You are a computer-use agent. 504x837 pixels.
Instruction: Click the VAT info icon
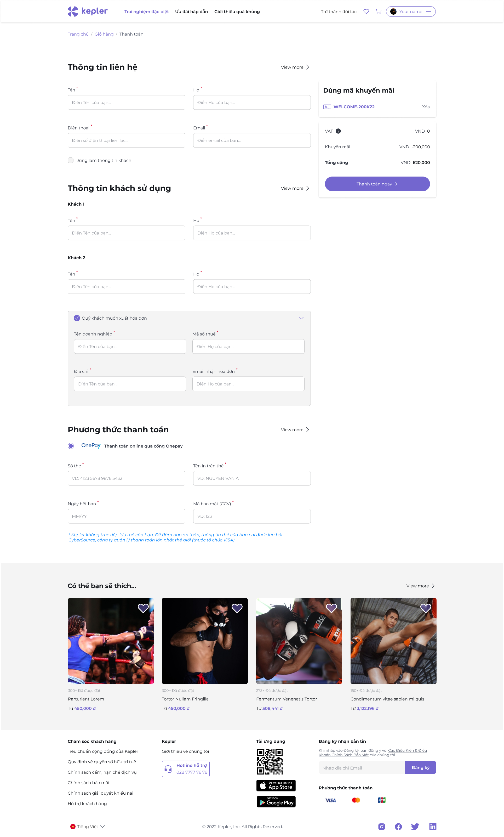click(338, 131)
